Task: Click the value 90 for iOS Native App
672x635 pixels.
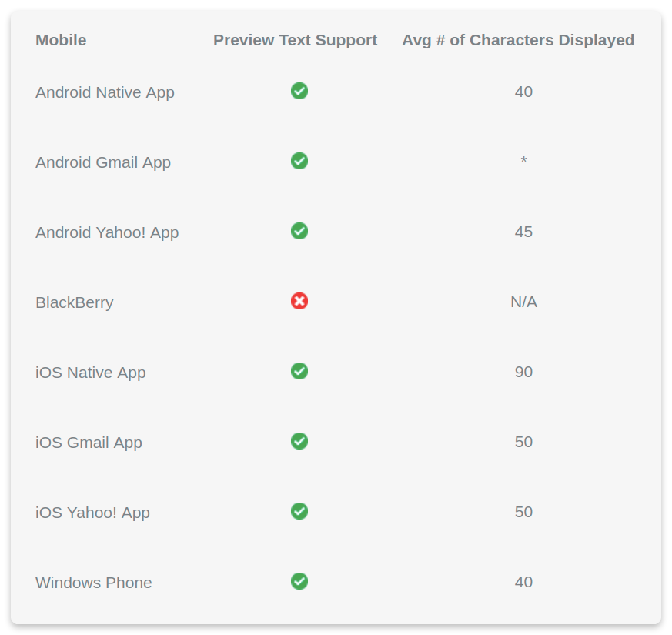Action: tap(523, 372)
